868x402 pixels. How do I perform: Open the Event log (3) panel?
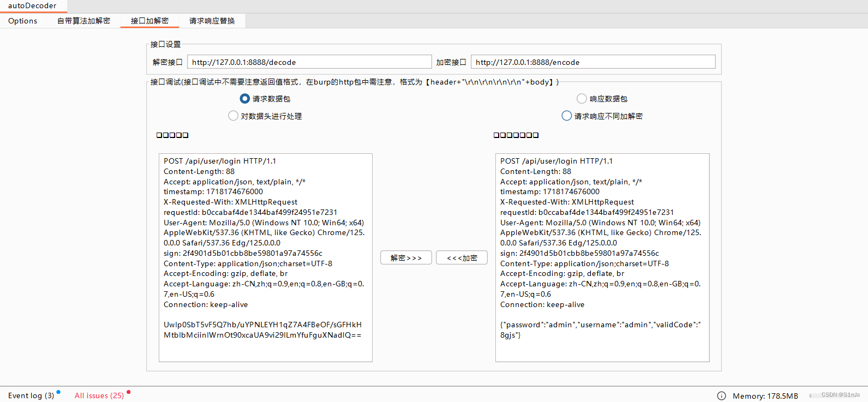31,395
